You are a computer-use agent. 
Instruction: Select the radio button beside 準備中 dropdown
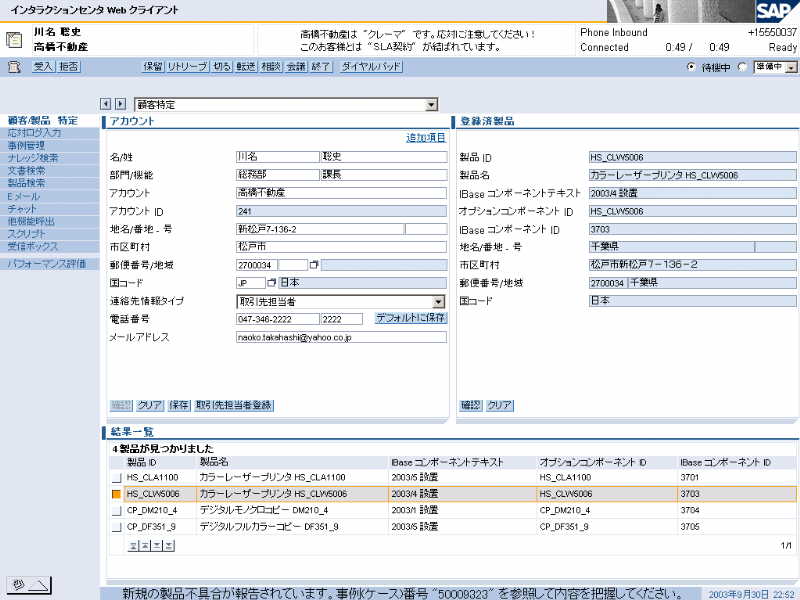(742, 67)
